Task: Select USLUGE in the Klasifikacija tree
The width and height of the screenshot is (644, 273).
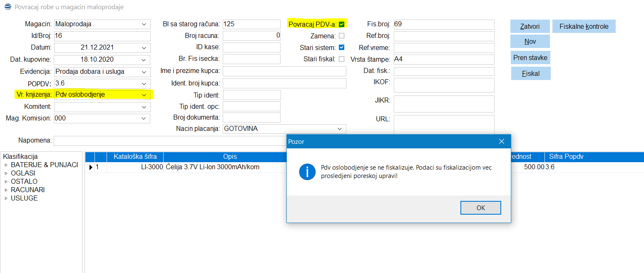Action: 24,198
